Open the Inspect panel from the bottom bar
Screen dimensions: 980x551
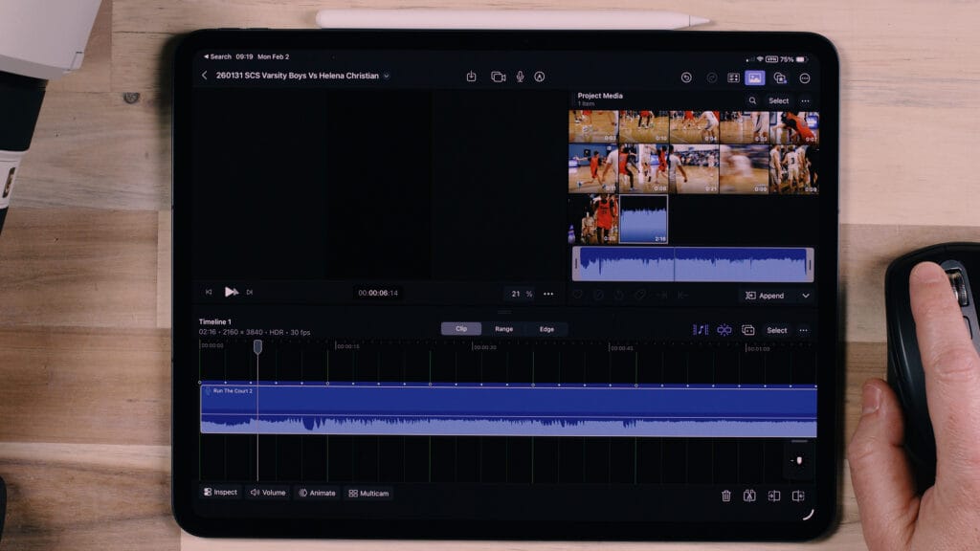[221, 494]
